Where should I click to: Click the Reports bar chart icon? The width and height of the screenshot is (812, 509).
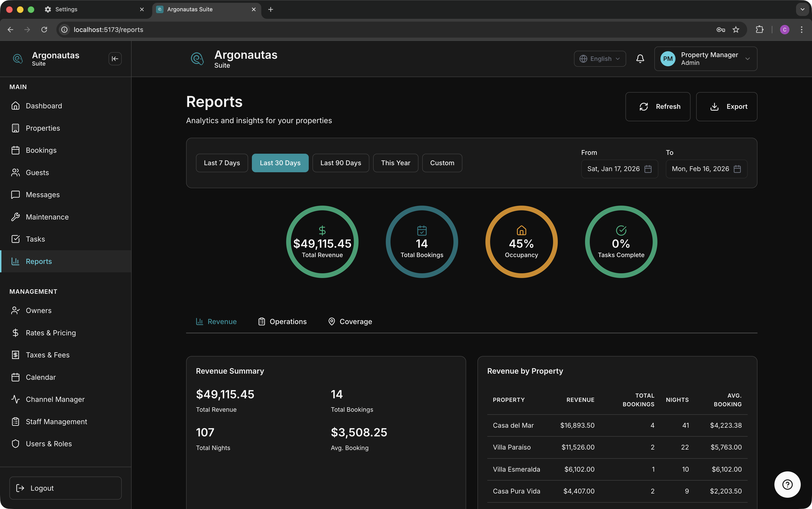pos(16,261)
